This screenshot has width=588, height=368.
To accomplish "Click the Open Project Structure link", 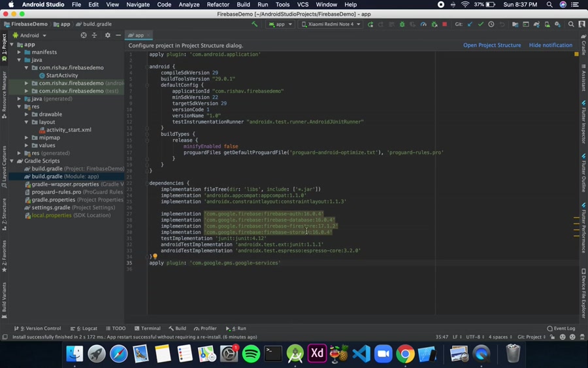I will pos(492,45).
